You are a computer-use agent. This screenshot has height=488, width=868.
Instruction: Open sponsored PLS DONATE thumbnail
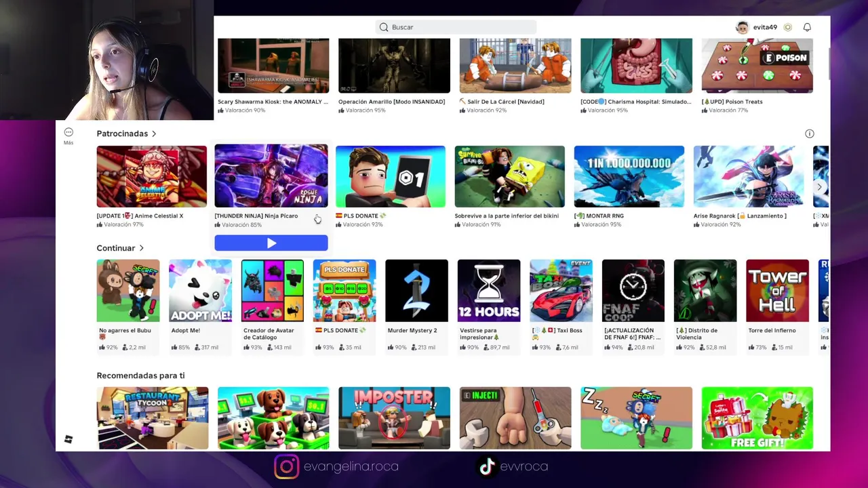point(391,176)
